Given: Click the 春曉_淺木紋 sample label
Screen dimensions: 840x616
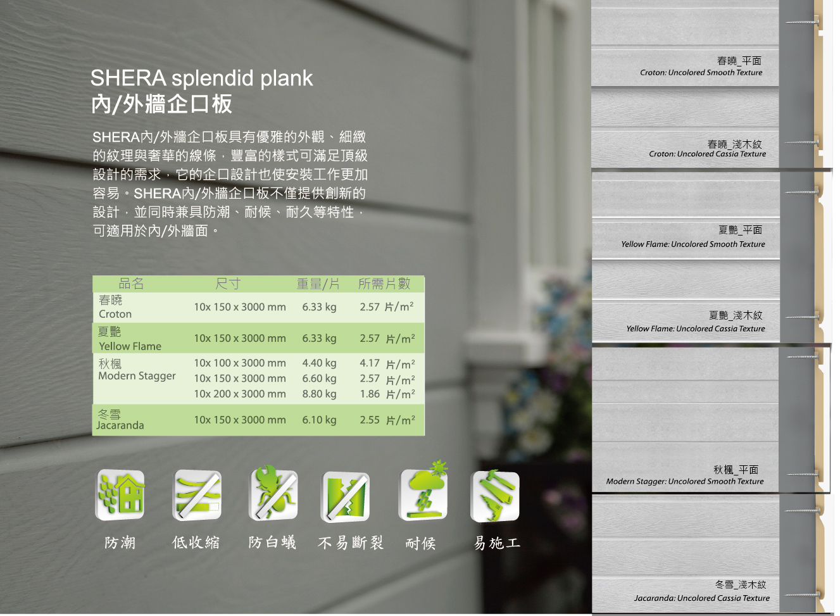Looking at the screenshot, I should point(735,144).
